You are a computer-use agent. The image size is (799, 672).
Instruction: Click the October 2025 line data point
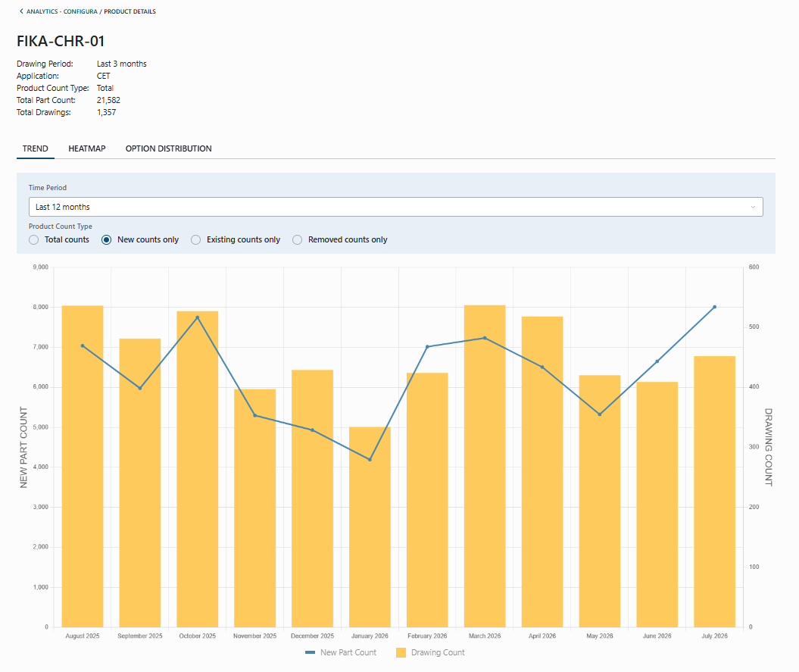coord(197,317)
